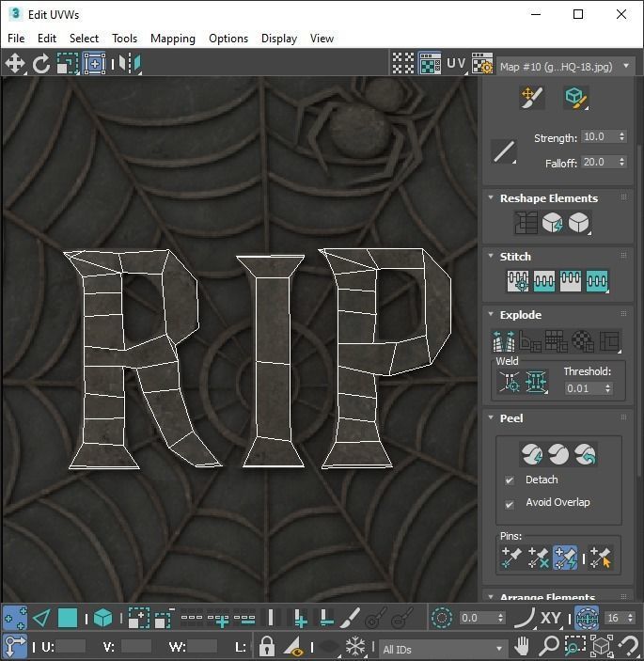Viewport: 644px width, 661px height.
Task: Open the File menu
Action: (16, 39)
